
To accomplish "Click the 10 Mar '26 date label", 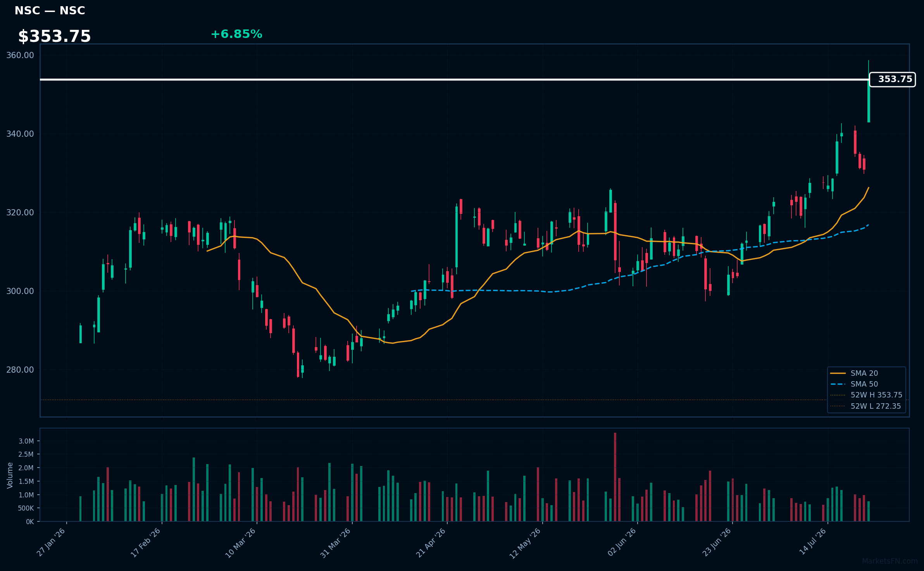I will (x=241, y=543).
